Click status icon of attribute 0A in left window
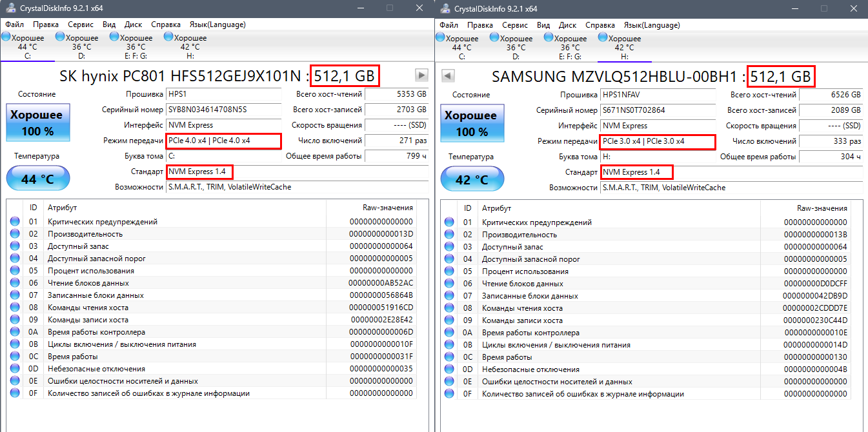Image resolution: width=868 pixels, height=432 pixels. [15, 332]
